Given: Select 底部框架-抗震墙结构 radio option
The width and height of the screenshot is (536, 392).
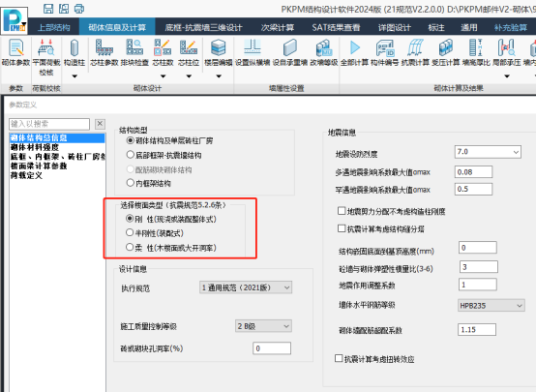Looking at the screenshot, I should click(x=130, y=155).
